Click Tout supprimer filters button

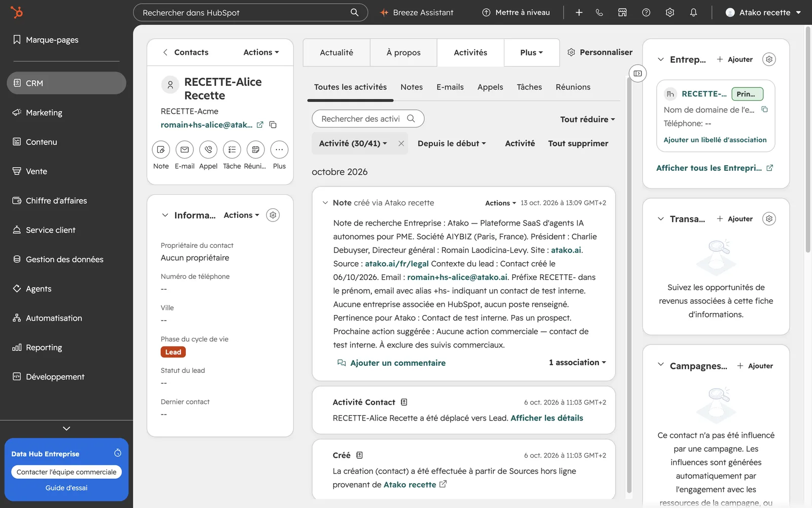[x=578, y=143]
